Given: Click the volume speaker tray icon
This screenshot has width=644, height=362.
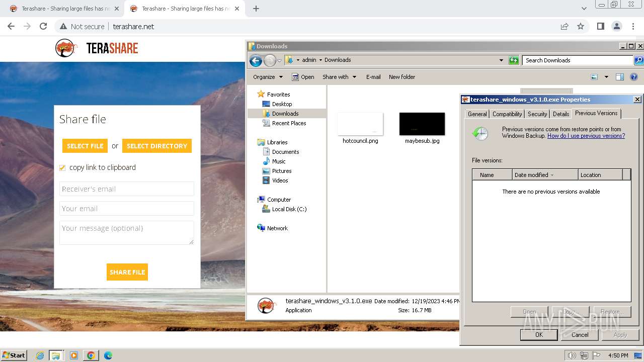Looking at the screenshot, I should [572, 355].
